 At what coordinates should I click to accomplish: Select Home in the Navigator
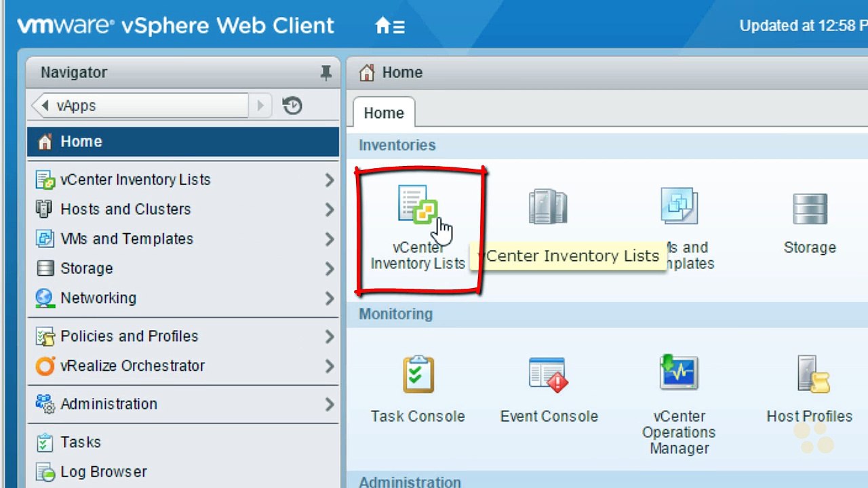[x=183, y=142]
